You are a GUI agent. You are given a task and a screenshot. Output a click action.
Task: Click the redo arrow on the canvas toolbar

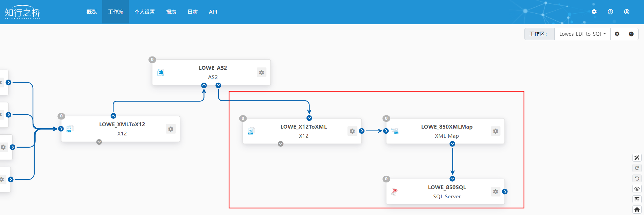click(637, 168)
